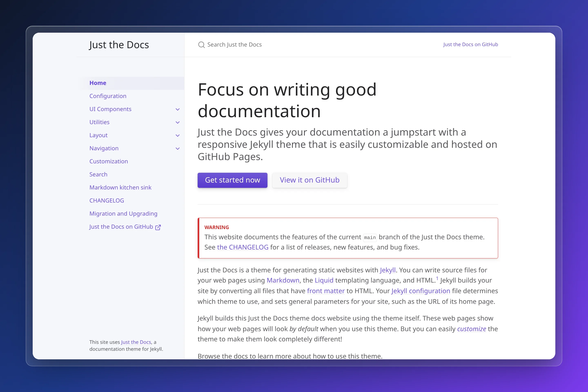Open the Jekyll link in the paragraph
The image size is (588, 392).
point(388,270)
